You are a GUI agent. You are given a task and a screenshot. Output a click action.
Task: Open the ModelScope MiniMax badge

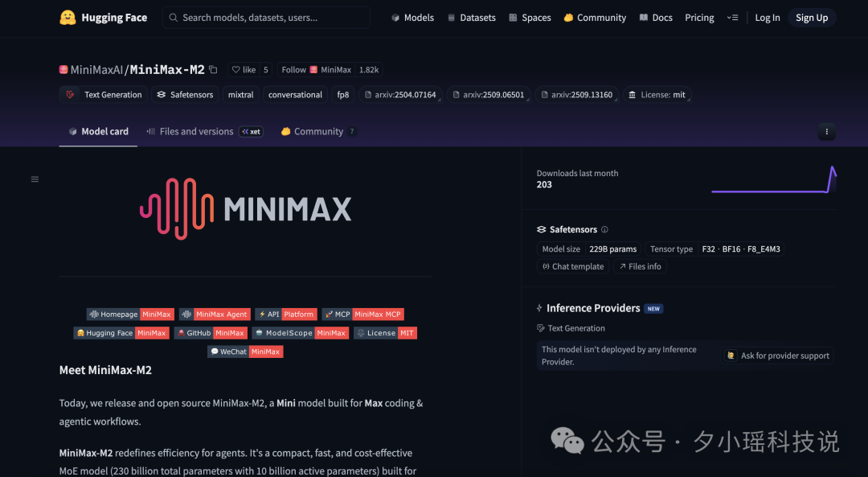coord(300,333)
